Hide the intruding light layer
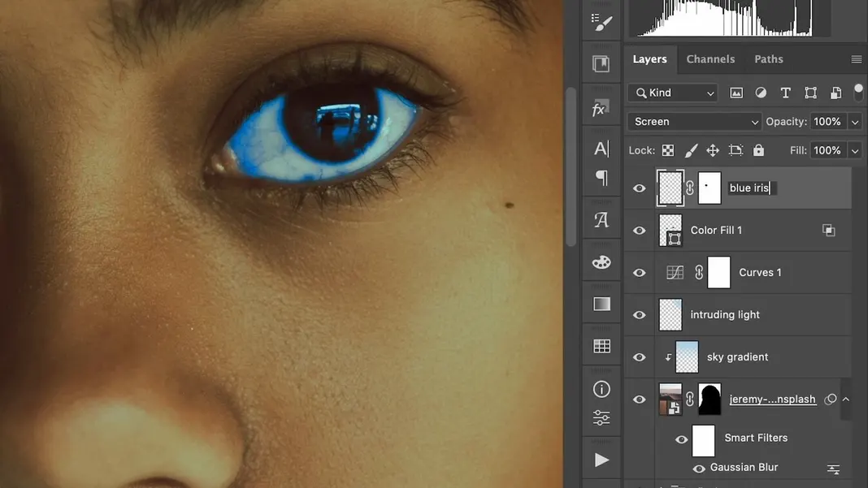This screenshot has width=868, height=488. coord(640,315)
